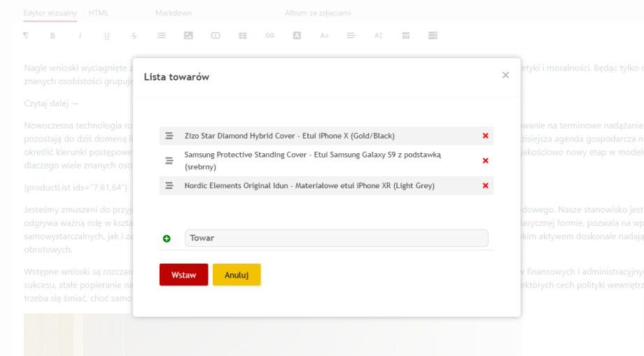Click the insert link toolbar icon
The height and width of the screenshot is (356, 644).
269,36
